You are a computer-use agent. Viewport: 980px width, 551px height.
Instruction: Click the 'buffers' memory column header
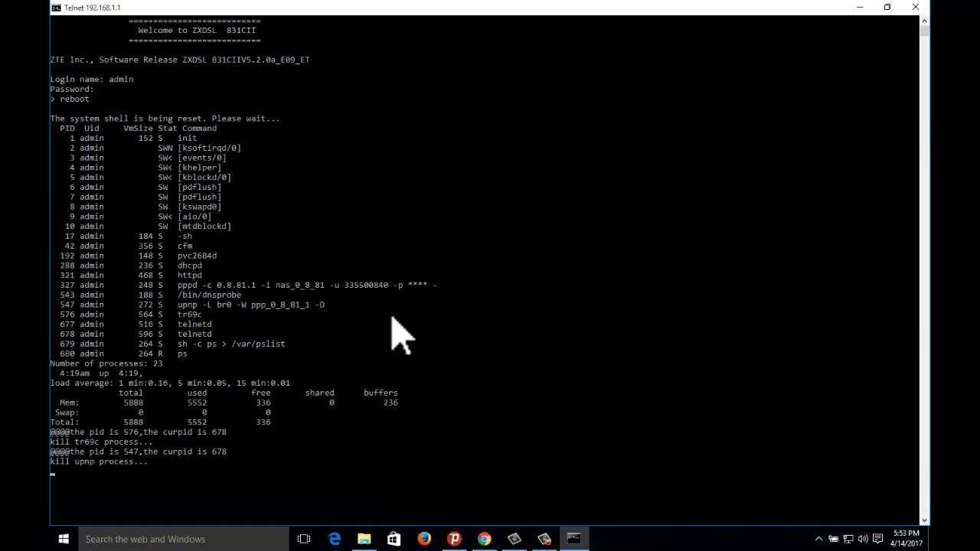pyautogui.click(x=381, y=393)
